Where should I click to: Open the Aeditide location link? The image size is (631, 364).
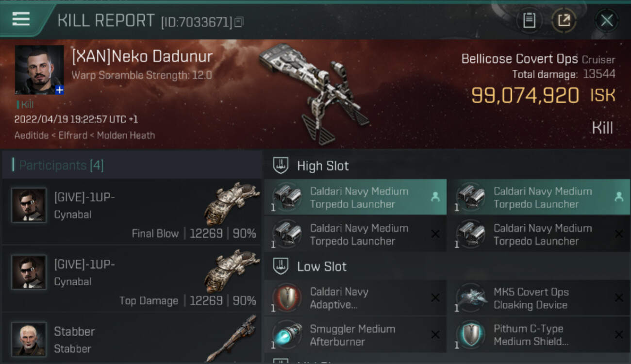point(32,135)
